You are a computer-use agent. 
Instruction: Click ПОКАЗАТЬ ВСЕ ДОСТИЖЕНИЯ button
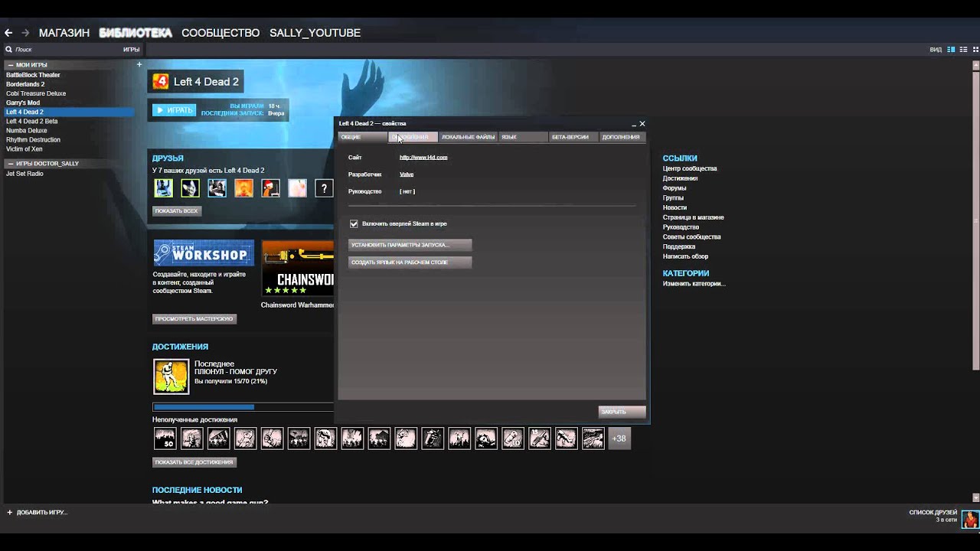point(194,462)
